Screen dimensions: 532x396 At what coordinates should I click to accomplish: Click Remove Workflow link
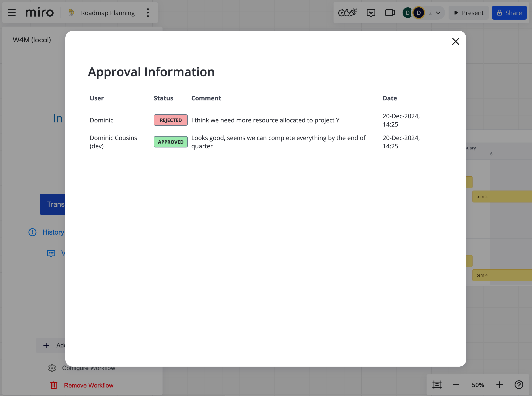(89, 385)
